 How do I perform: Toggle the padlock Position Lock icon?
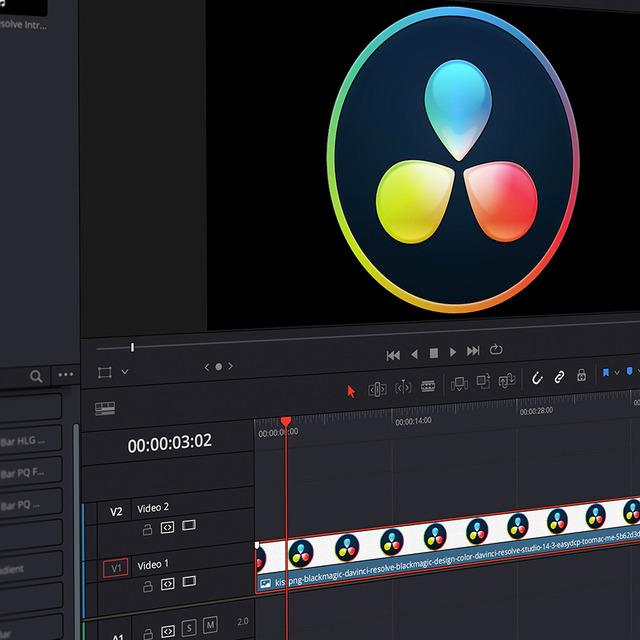[x=581, y=375]
